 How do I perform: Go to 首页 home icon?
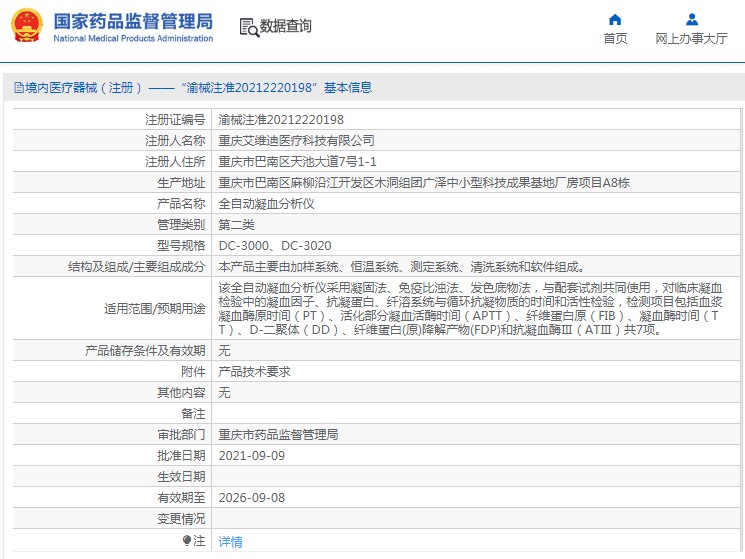[615, 19]
